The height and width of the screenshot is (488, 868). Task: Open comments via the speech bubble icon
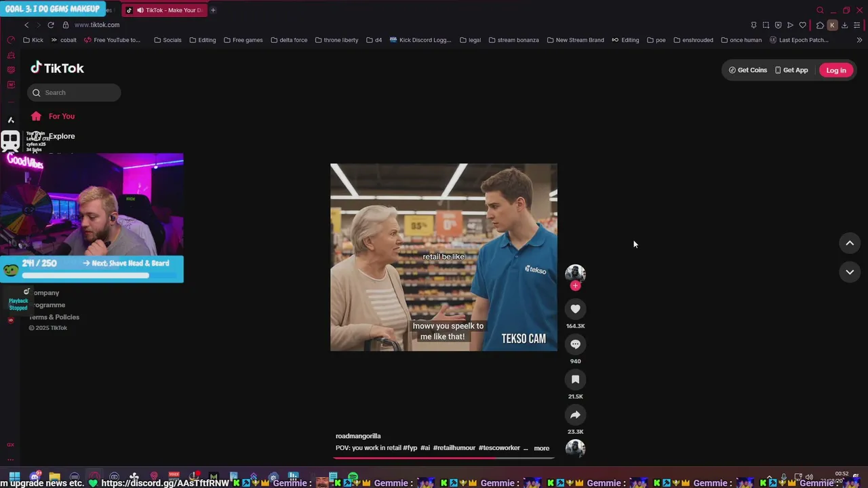pos(575,344)
